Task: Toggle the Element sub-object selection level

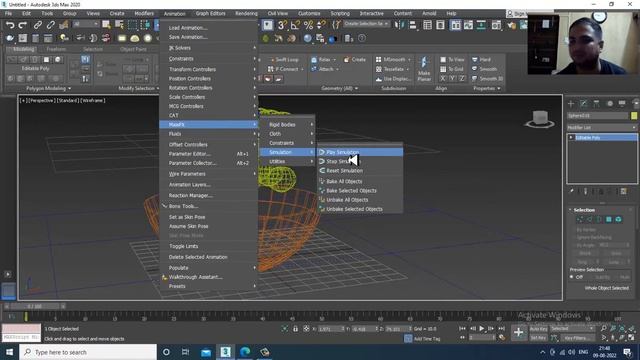Action: click(618, 220)
